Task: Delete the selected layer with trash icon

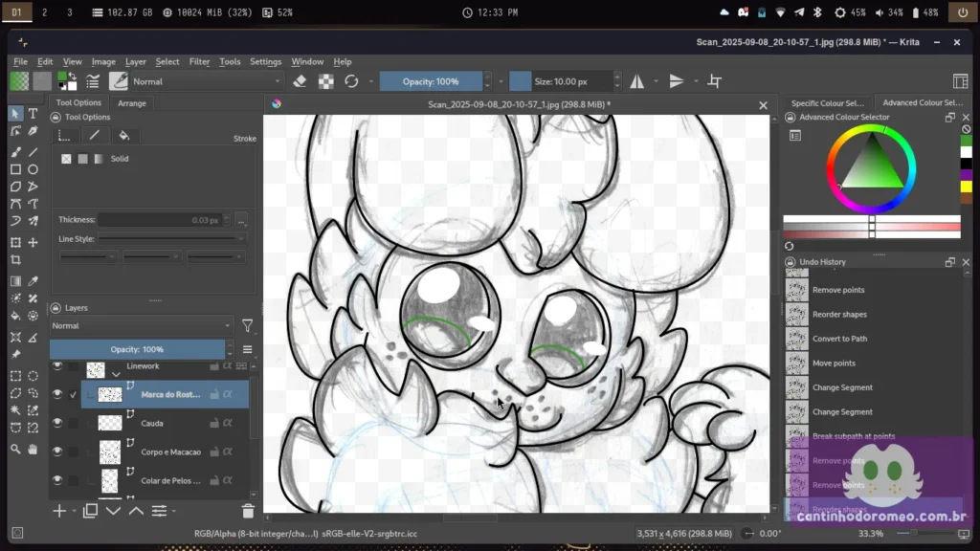Action: point(248,511)
